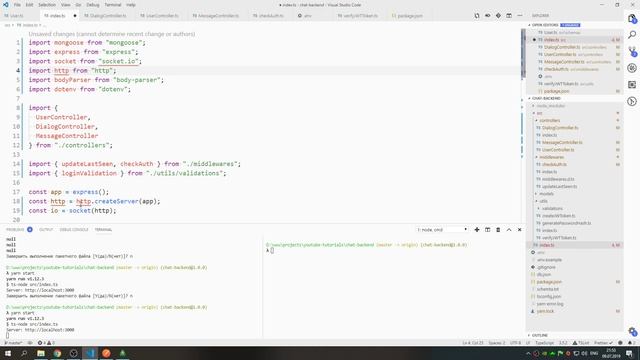Viewport: 640px width, 360px height.
Task: Switch to the Output panel tab
Action: pos(46,230)
